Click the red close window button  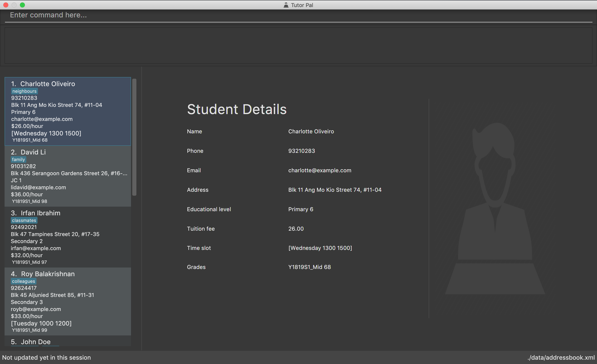click(x=6, y=5)
